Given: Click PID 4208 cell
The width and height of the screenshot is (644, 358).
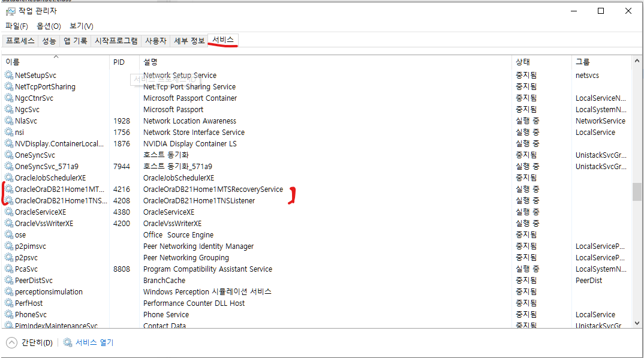Looking at the screenshot, I should 122,201.
